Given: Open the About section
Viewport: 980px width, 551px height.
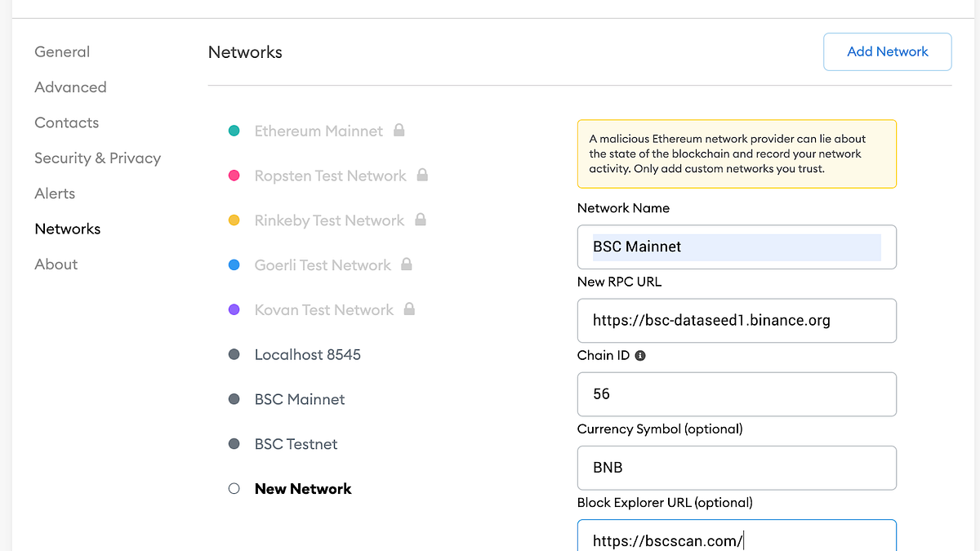Looking at the screenshot, I should click(x=56, y=264).
